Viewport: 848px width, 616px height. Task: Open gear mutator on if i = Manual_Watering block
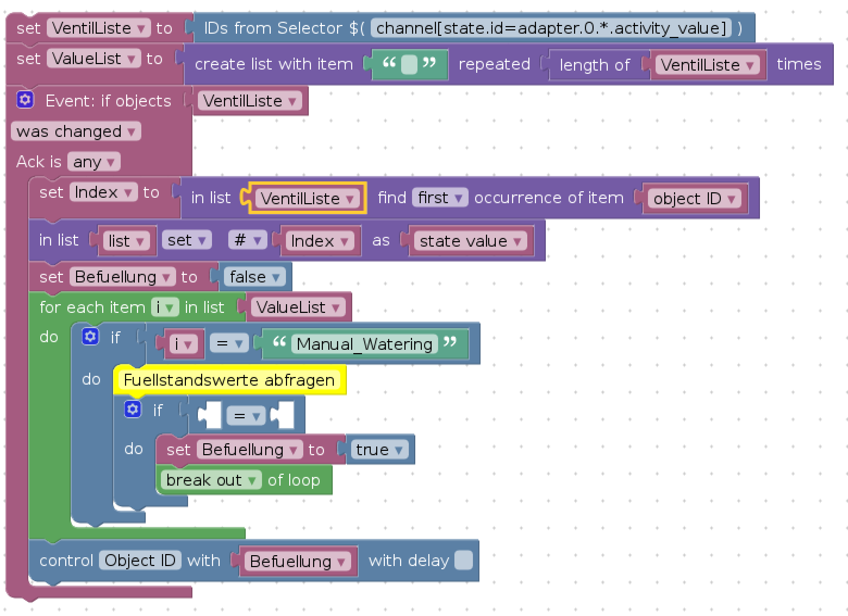click(90, 337)
